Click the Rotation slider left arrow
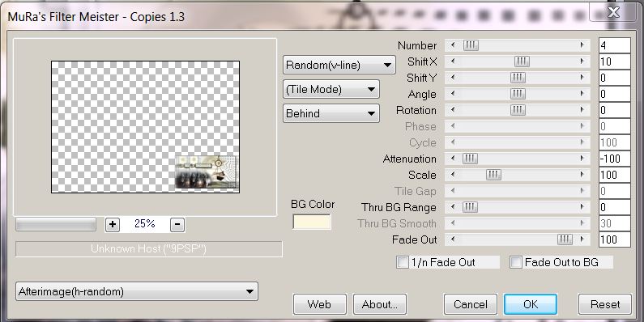The height and width of the screenshot is (322, 644). [453, 110]
